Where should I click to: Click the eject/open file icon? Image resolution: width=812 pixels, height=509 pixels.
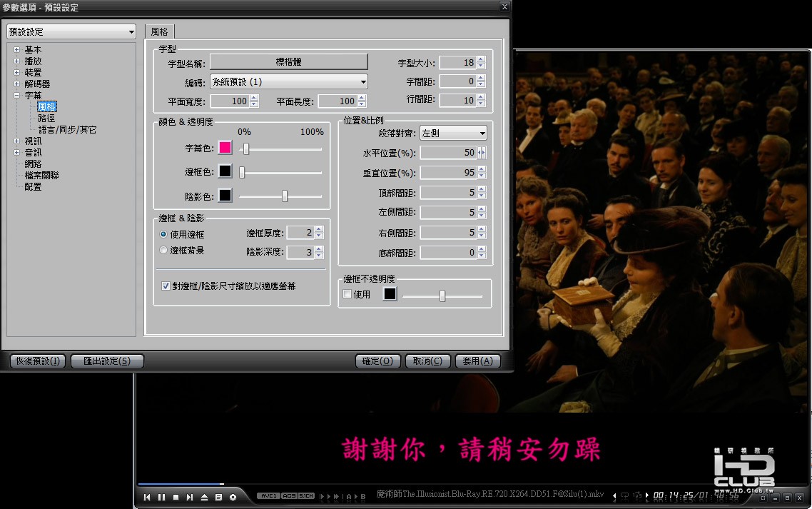[x=204, y=497]
